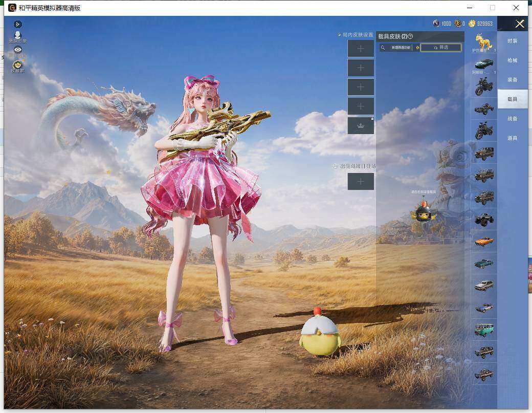Pick the teal sedan vehicle

(484, 264)
